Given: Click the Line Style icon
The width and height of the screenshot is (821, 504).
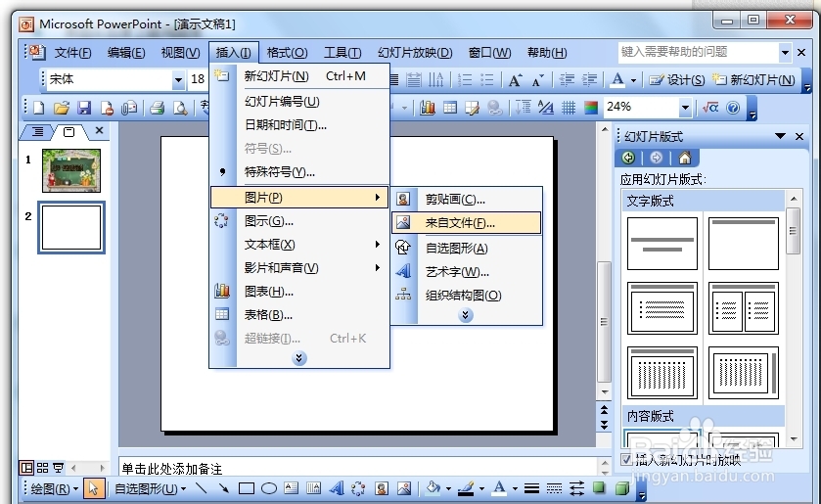Looking at the screenshot, I should tap(531, 488).
